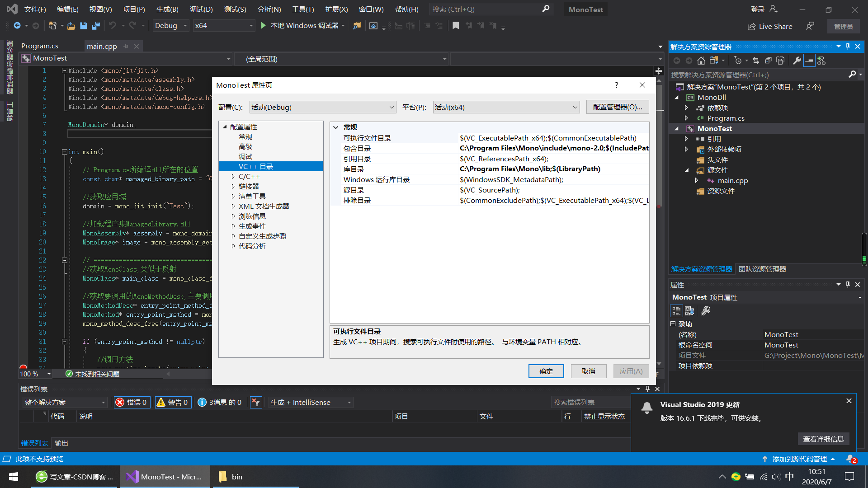Click the 搜索 (Ctrl+Q) search field

point(491,9)
